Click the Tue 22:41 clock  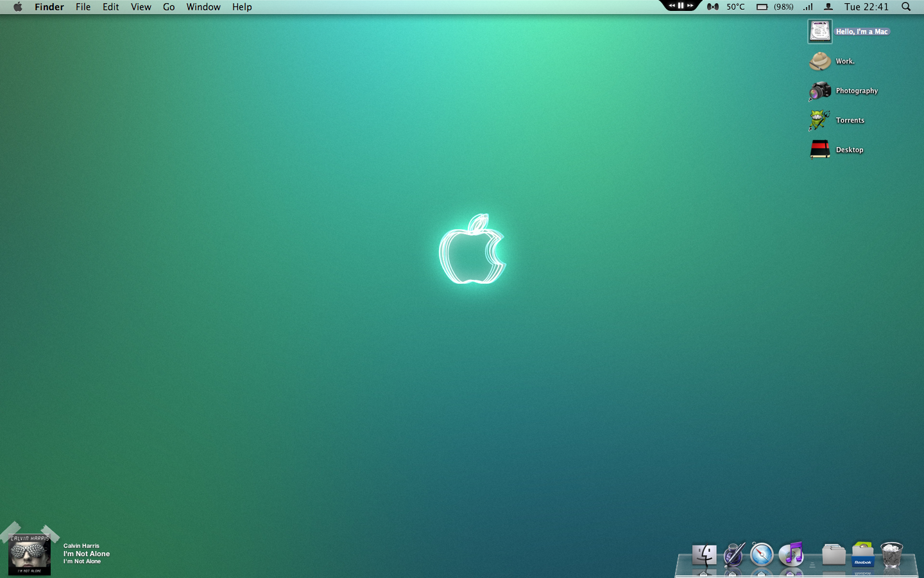(866, 6)
